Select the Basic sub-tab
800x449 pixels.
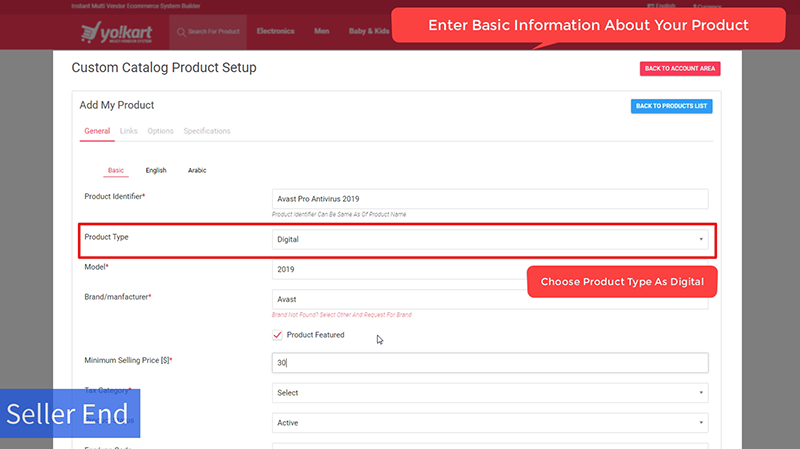(116, 170)
